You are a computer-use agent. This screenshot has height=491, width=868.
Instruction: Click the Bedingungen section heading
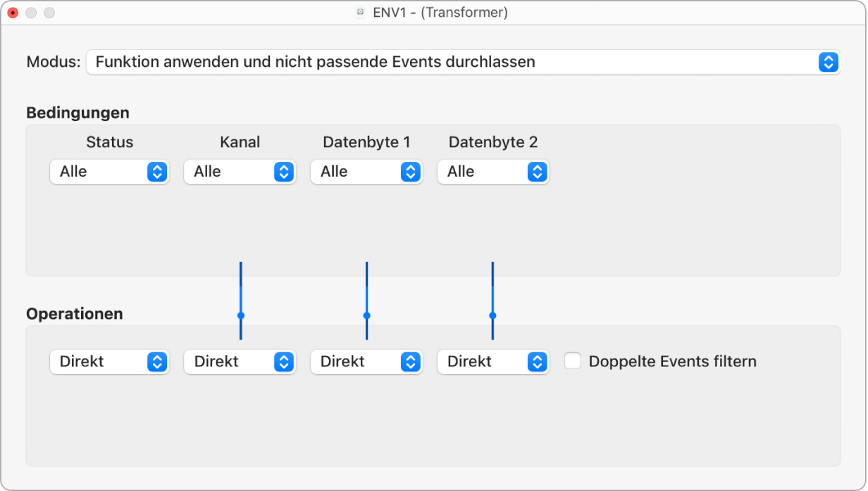(x=77, y=113)
